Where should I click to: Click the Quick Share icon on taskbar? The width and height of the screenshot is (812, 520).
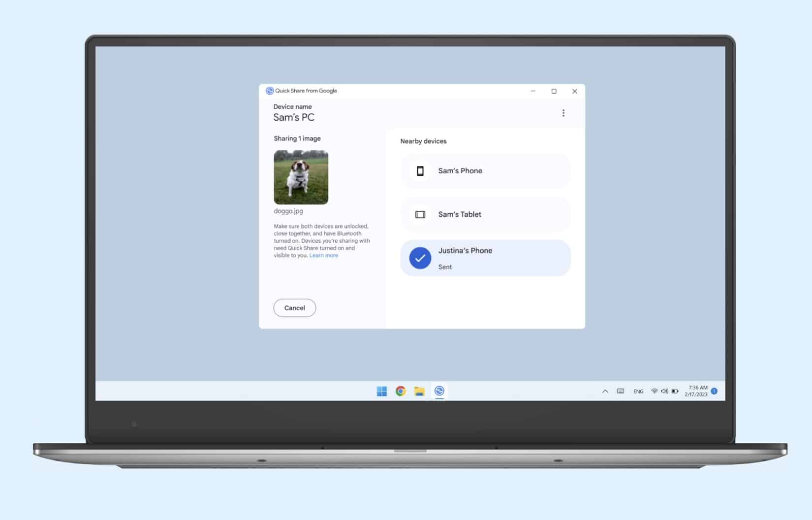coord(440,391)
